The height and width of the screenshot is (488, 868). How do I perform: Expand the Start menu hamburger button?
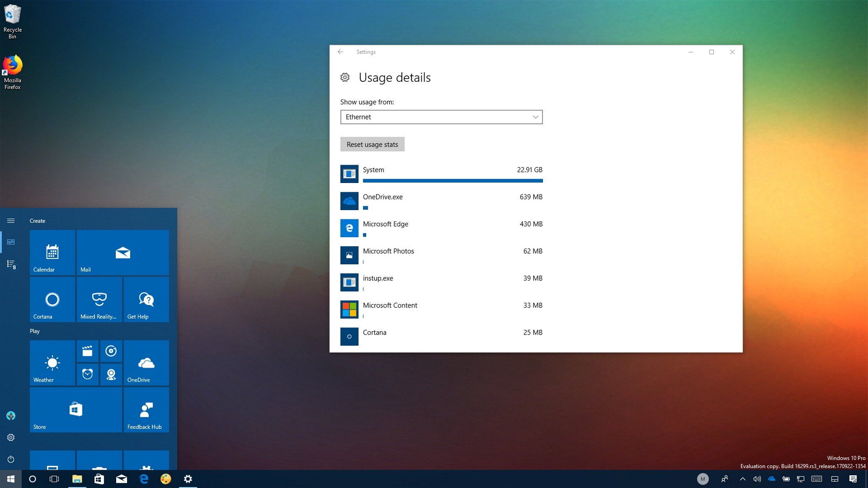tap(11, 221)
